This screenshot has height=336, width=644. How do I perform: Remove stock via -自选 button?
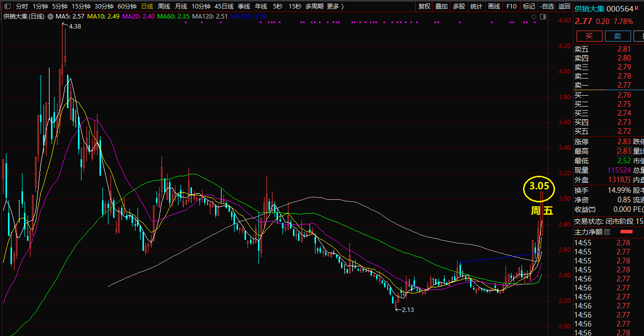click(547, 7)
